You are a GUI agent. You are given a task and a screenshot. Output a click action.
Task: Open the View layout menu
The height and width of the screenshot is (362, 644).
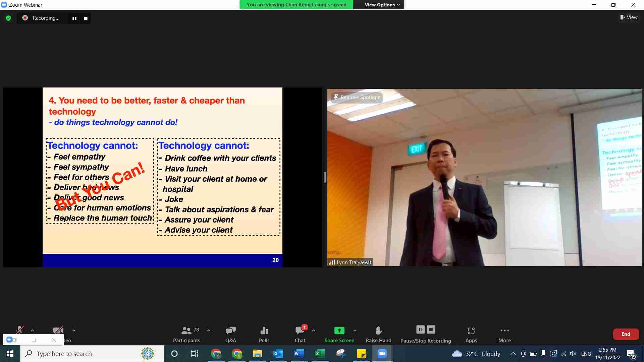pos(629,17)
